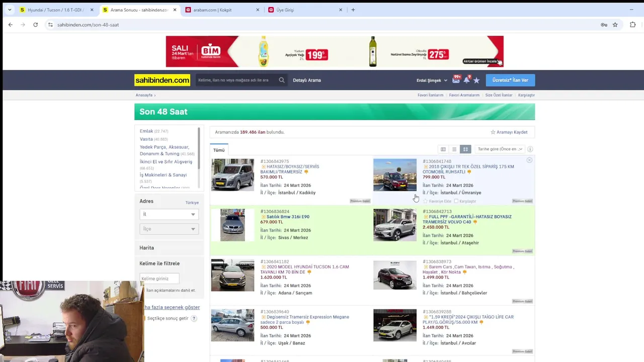
Task: Dismiss the Ümraniye listing with X icon
Action: pos(529,160)
